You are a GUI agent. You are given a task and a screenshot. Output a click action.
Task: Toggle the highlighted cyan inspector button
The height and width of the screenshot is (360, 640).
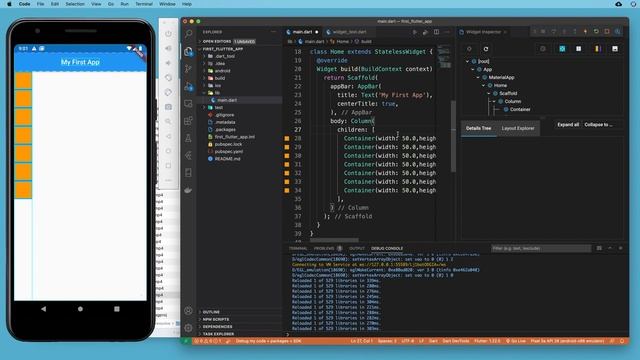tap(562, 49)
